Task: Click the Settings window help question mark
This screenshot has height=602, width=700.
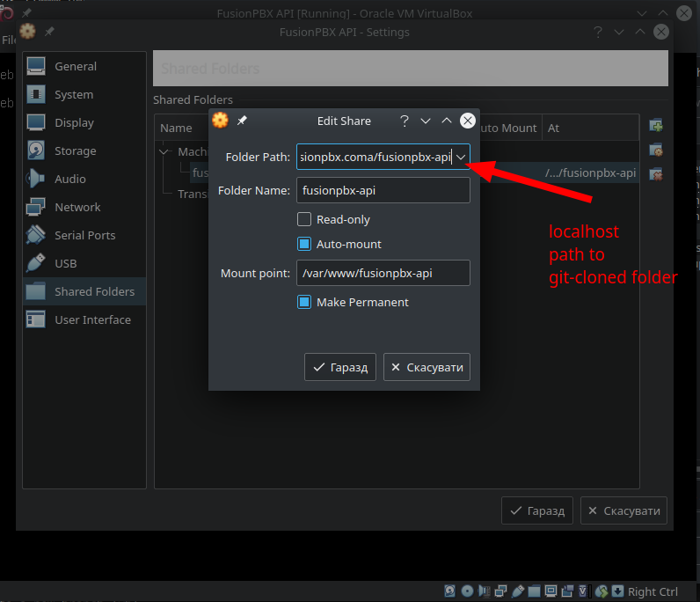Action: (598, 33)
